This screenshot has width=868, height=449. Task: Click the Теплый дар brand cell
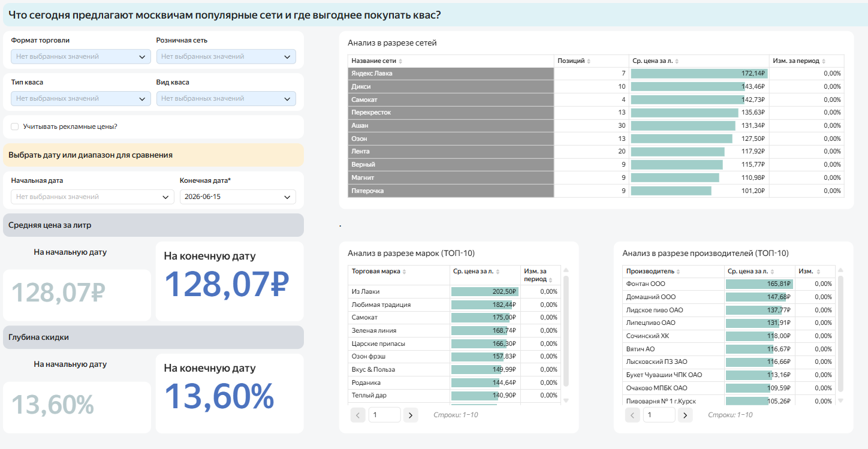(399, 396)
